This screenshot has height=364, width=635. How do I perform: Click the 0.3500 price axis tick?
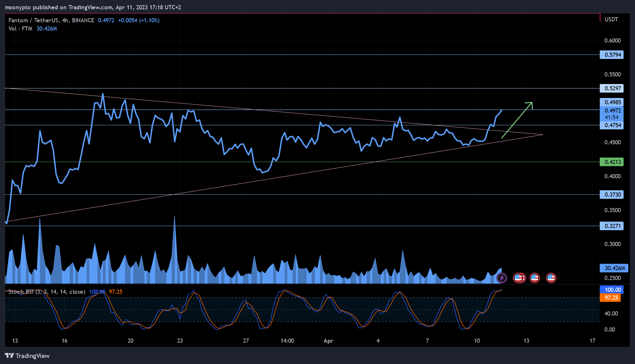click(x=612, y=210)
